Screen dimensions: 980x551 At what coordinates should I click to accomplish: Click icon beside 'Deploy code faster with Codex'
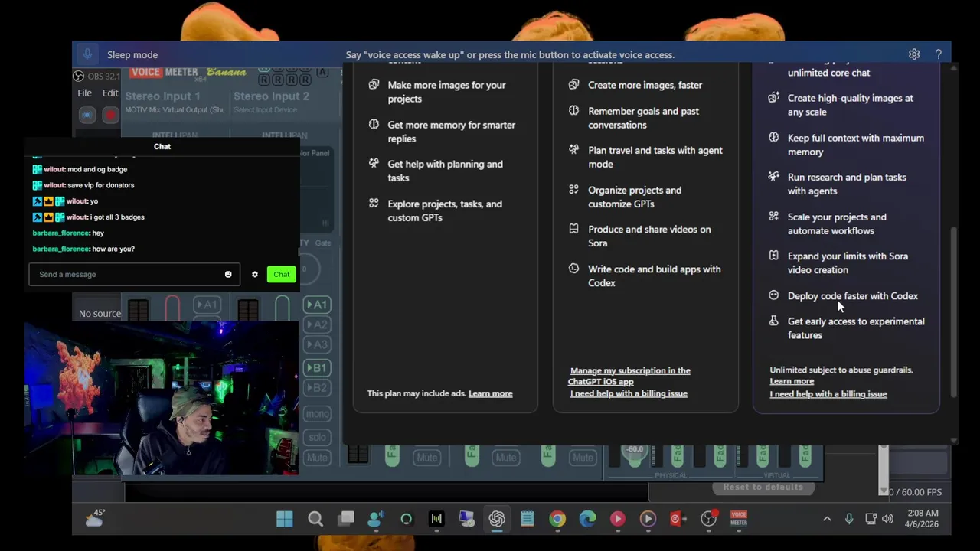coord(773,295)
